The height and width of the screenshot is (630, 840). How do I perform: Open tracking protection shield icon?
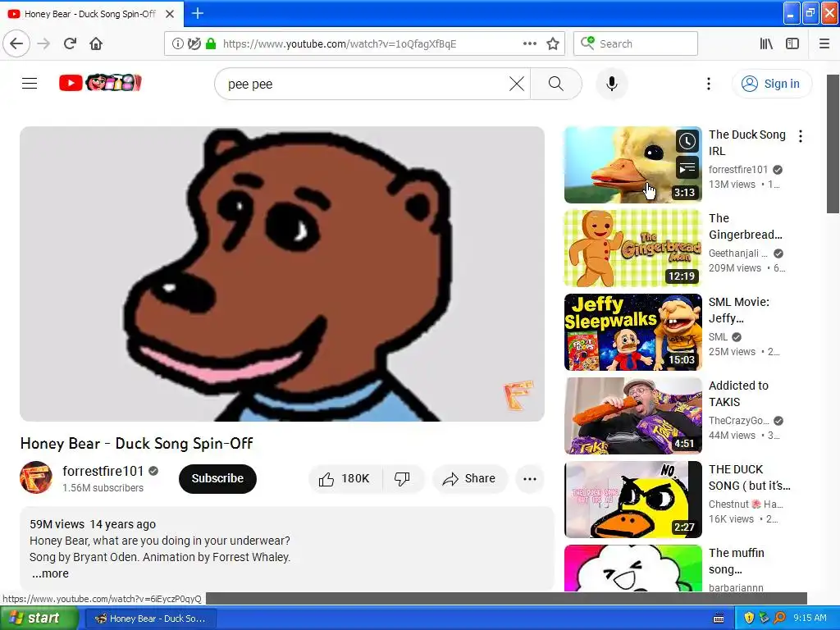tap(194, 43)
